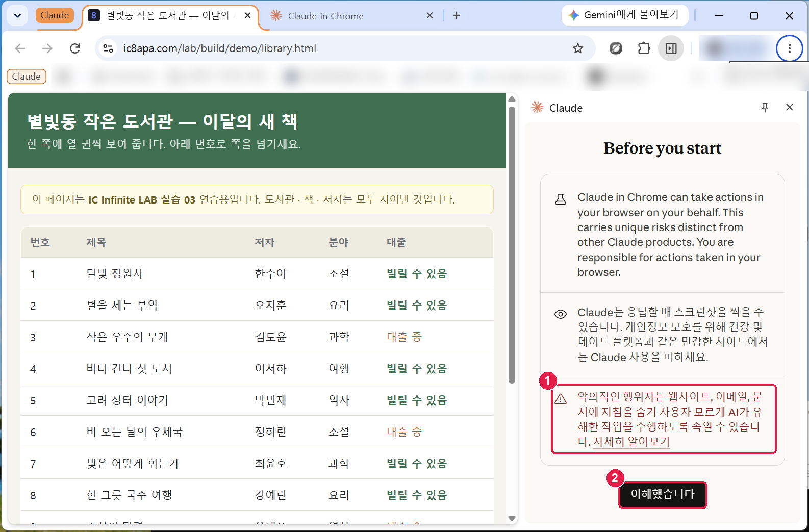Select the book title 비 오는 날의 우체국
Viewport: 809px width, 532px height.
[134, 432]
